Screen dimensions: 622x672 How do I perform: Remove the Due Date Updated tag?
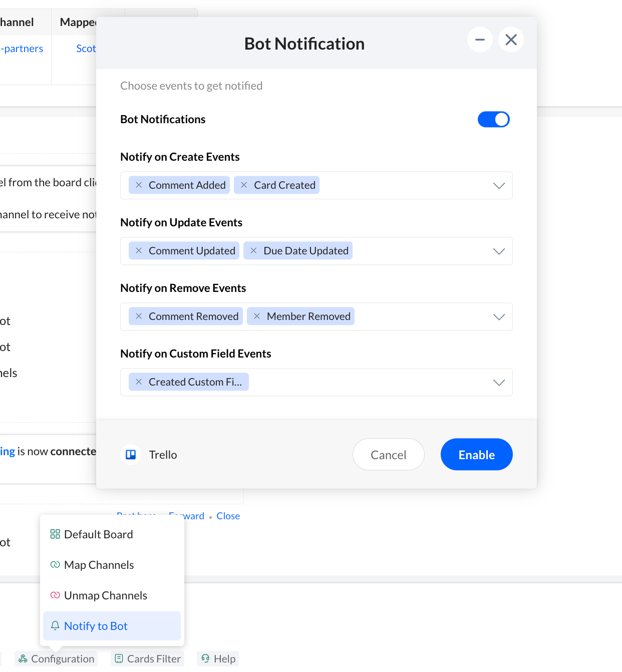click(x=253, y=251)
